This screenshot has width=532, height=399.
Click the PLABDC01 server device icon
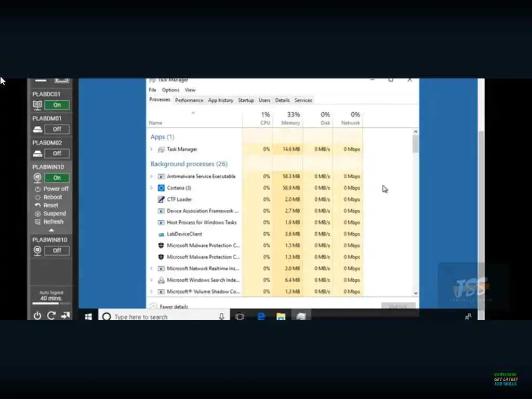tap(37, 105)
